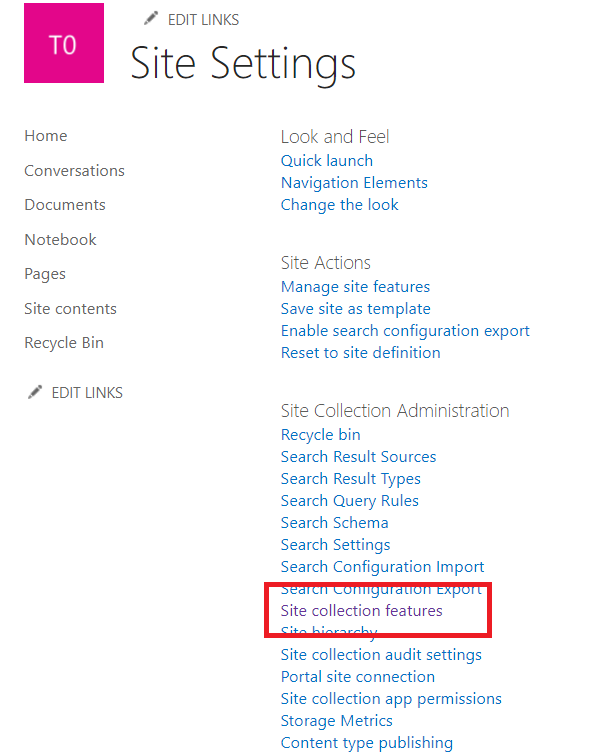Click the pencil icon in top Edit Links
Screen dimensions: 601x756
click(x=151, y=19)
